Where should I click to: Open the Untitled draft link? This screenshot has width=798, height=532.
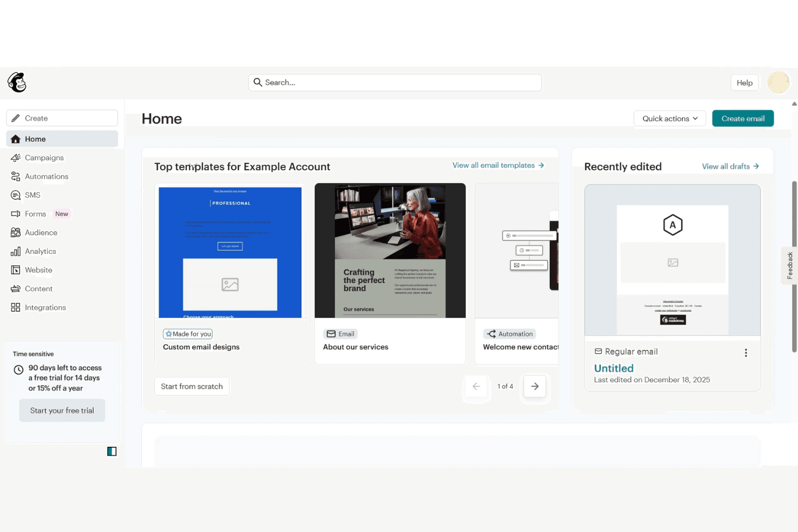[x=614, y=368]
